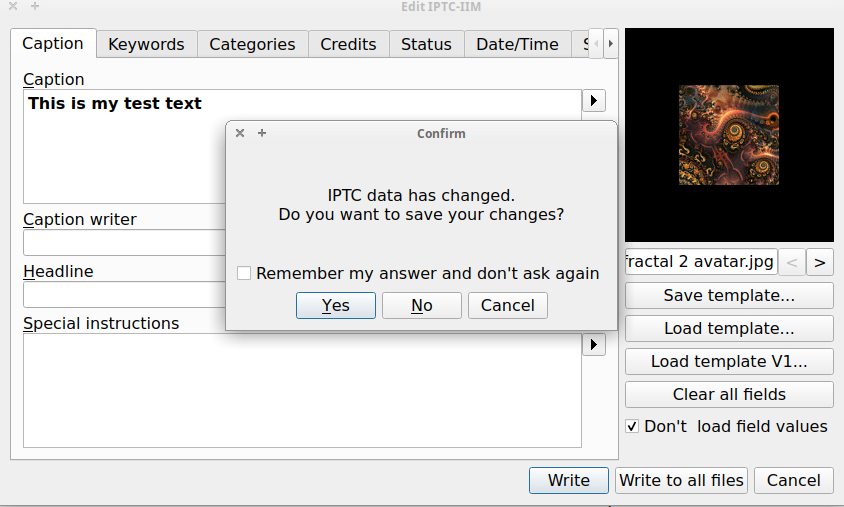Click the fractal image preview thumbnail
Image resolution: width=844 pixels, height=507 pixels.
point(728,134)
